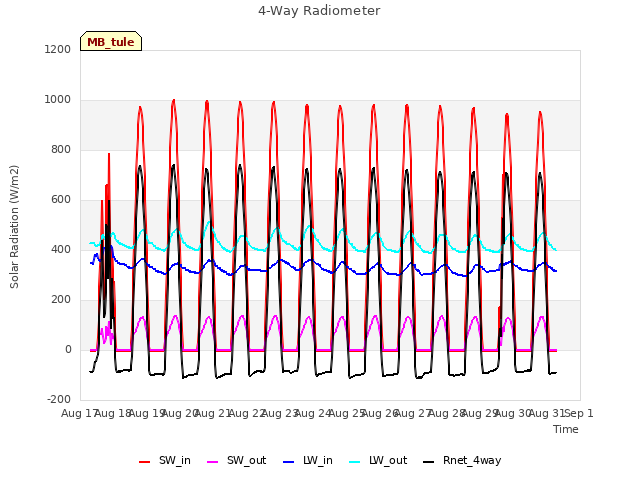Click the 1000 y-axis tick label
Viewport: 640px width, 480px height.
point(58,100)
